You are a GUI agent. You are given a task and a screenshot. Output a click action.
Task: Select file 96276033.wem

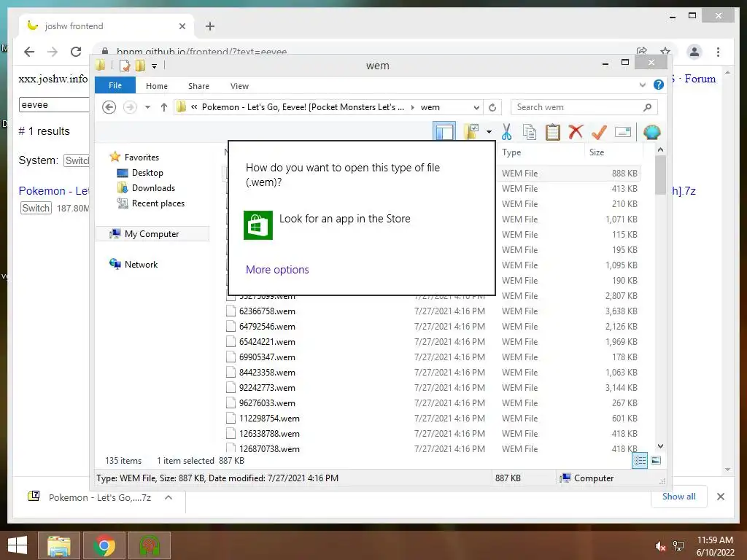(267, 402)
